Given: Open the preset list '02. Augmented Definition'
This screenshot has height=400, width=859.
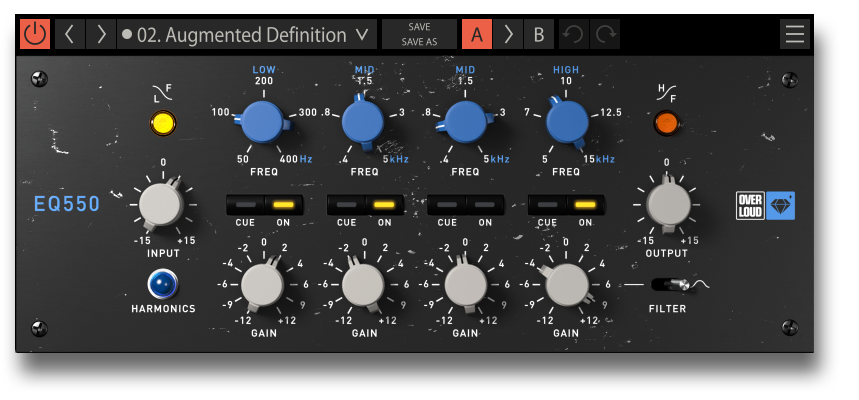Looking at the screenshot, I should click(x=247, y=35).
